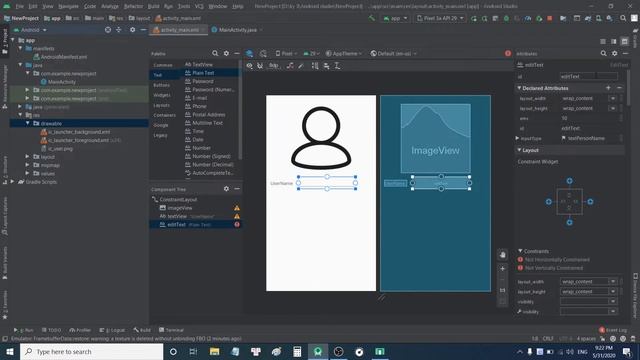The width and height of the screenshot is (640, 360).
Task: Open the Terminal tool window tab
Action: click(171, 330)
